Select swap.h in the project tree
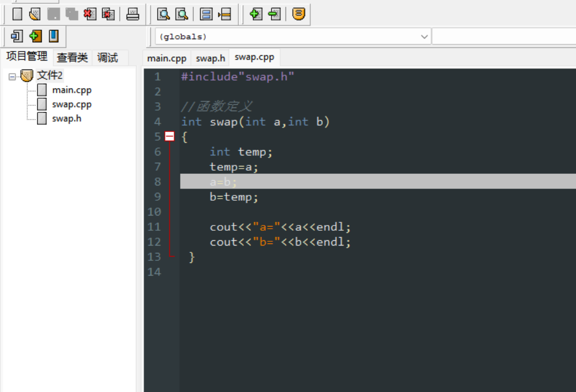This screenshot has width=576, height=392. point(66,118)
